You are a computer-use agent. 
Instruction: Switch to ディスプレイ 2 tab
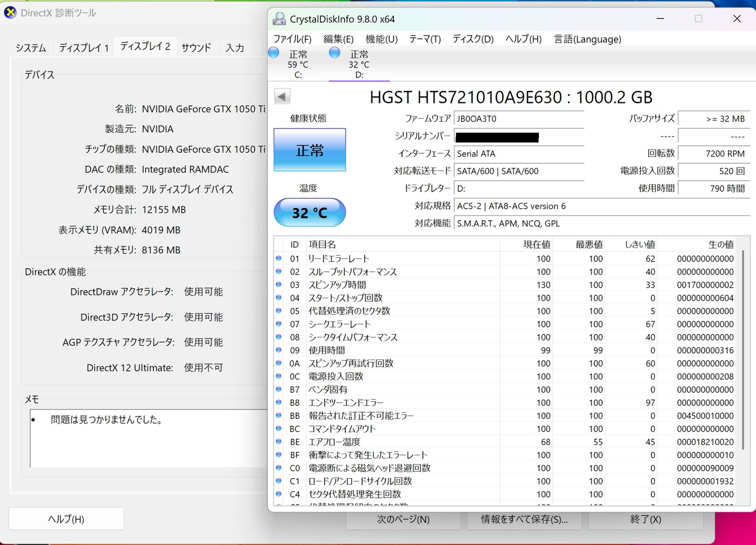(x=145, y=46)
